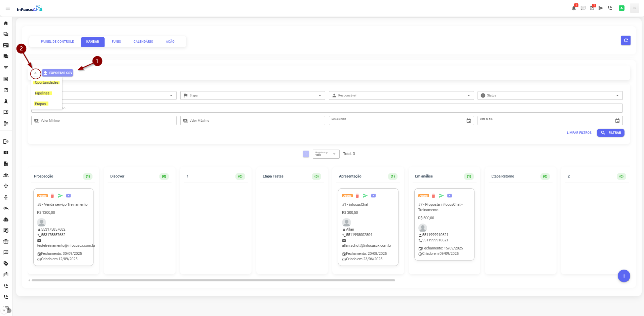Click the Valor Mínimo input field
644x316 pixels.
104,121
